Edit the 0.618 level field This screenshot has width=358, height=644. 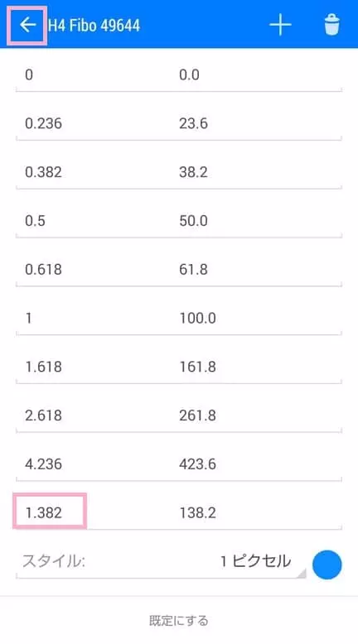(93, 269)
